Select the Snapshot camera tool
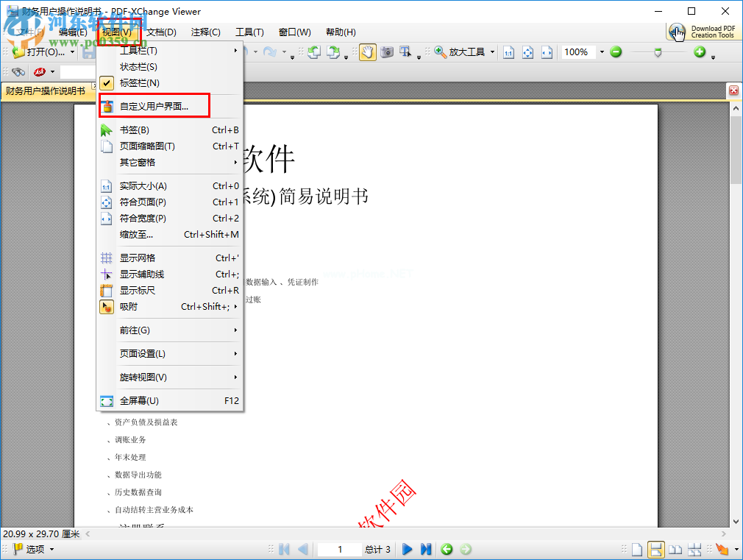 [x=388, y=52]
